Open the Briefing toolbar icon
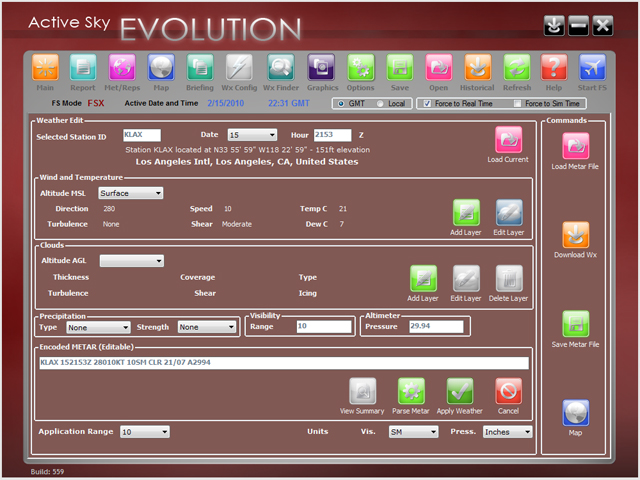Viewport: 640px width, 480px height. pyautogui.click(x=200, y=67)
